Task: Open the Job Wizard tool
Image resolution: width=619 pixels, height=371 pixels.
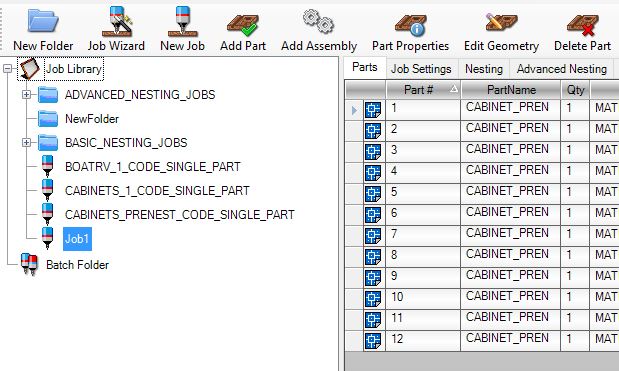Action: click(x=116, y=29)
